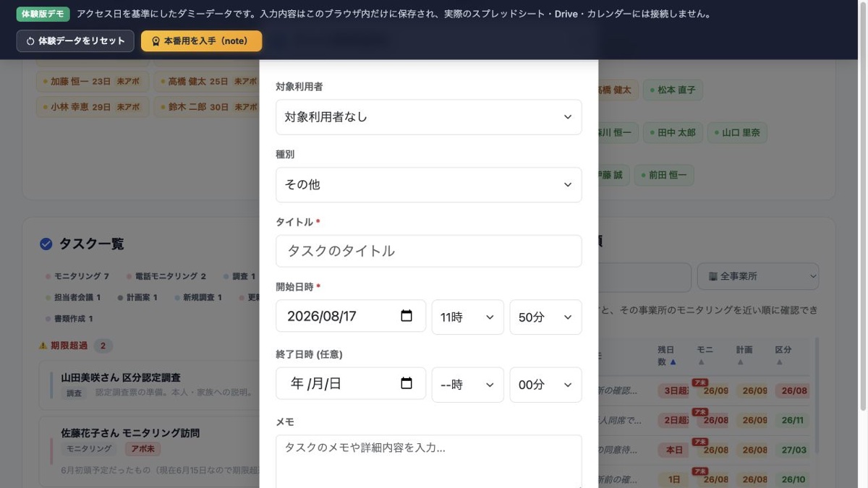This screenshot has width=868, height=488.
Task: Open the 対象利用者 dropdown
Action: 428,117
